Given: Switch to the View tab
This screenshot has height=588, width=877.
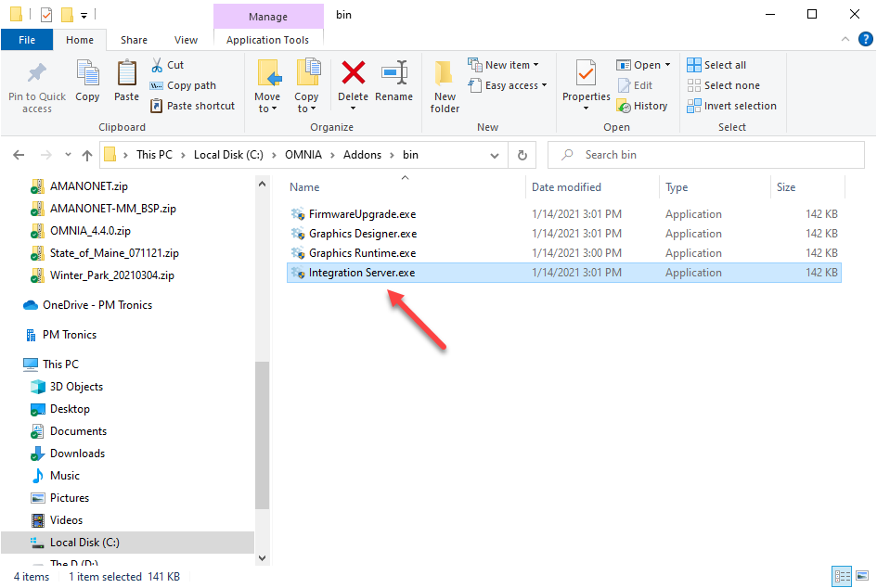Looking at the screenshot, I should tap(186, 40).
